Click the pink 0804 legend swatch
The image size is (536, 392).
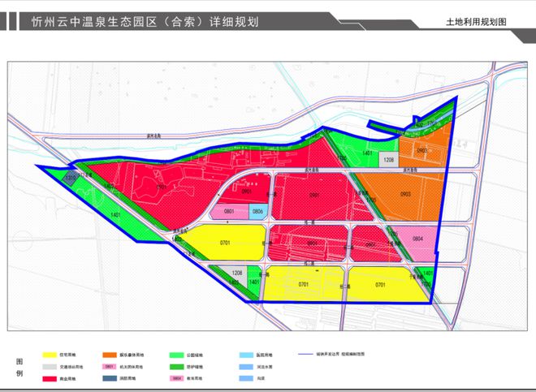(176, 379)
